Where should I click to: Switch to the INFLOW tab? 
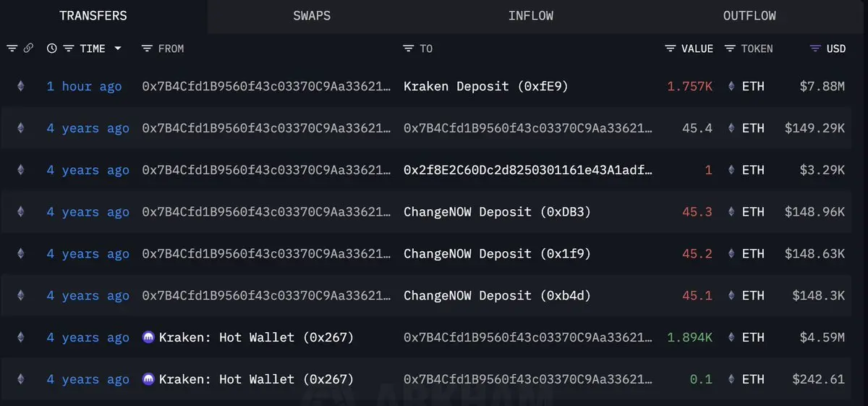click(x=530, y=16)
